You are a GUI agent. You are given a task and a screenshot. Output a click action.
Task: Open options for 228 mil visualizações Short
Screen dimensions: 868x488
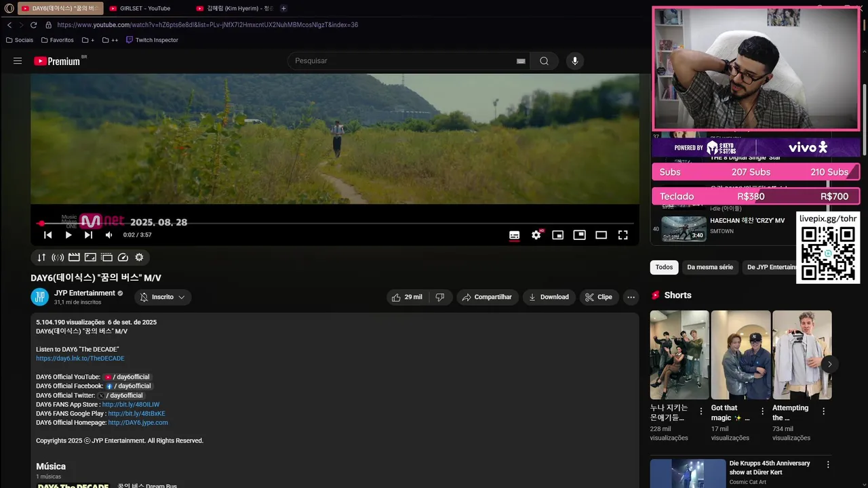pos(701,411)
